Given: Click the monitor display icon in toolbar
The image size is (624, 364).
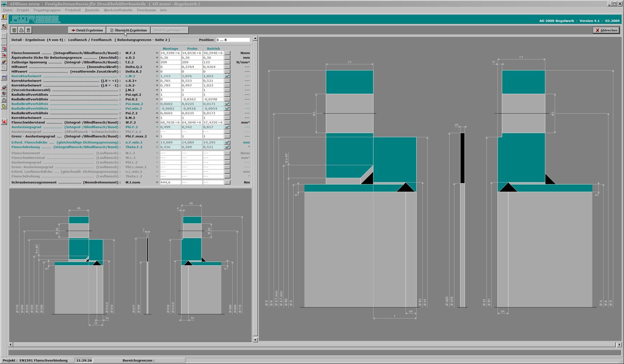Looking at the screenshot, I should coord(14,30).
